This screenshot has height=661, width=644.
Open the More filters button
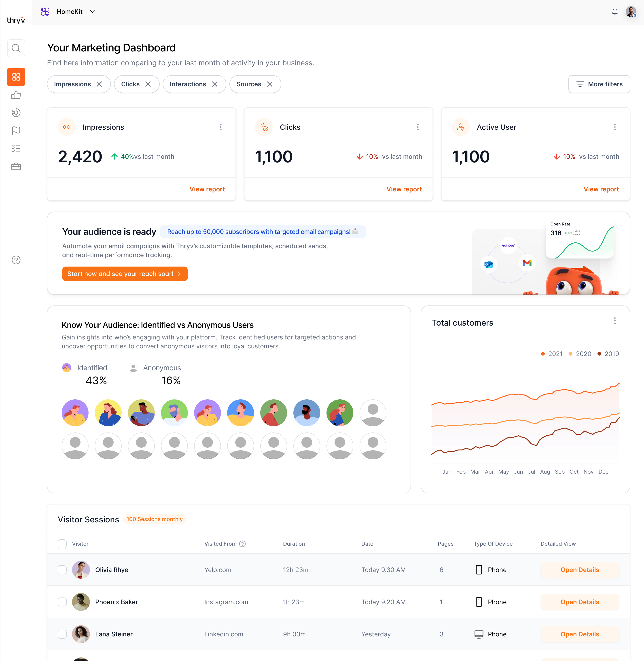point(599,84)
